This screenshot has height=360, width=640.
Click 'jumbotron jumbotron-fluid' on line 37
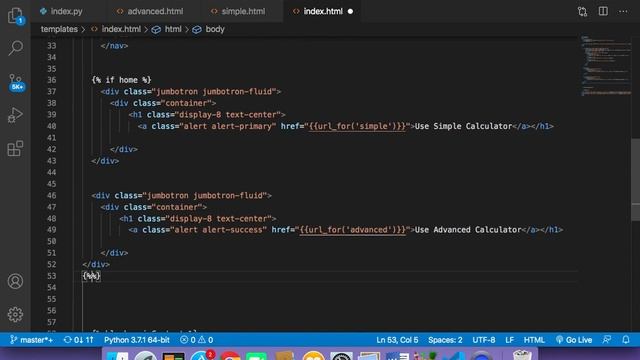214,91
